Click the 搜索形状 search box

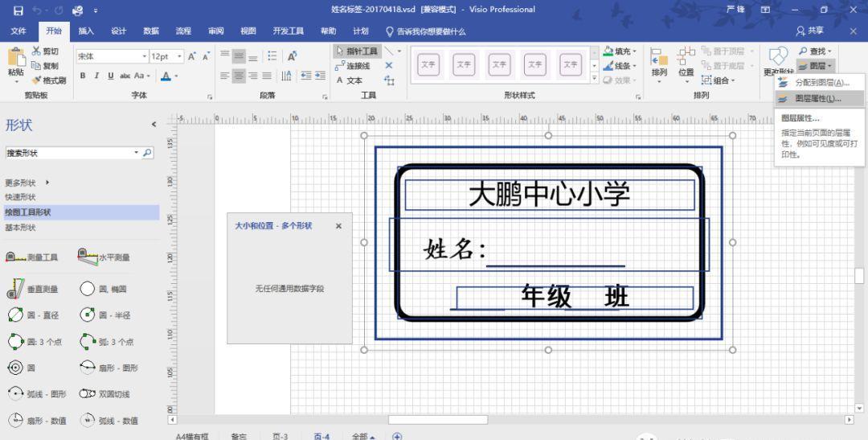(x=68, y=153)
